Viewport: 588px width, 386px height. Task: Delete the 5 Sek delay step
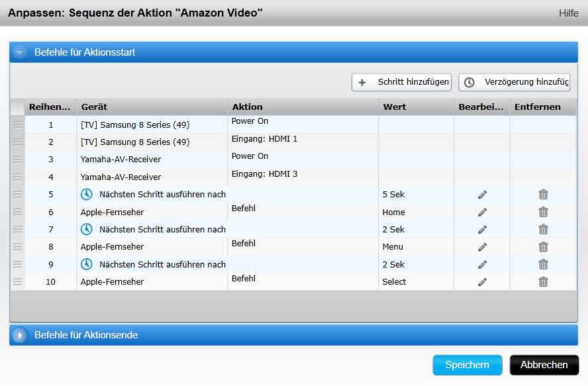pyautogui.click(x=544, y=195)
